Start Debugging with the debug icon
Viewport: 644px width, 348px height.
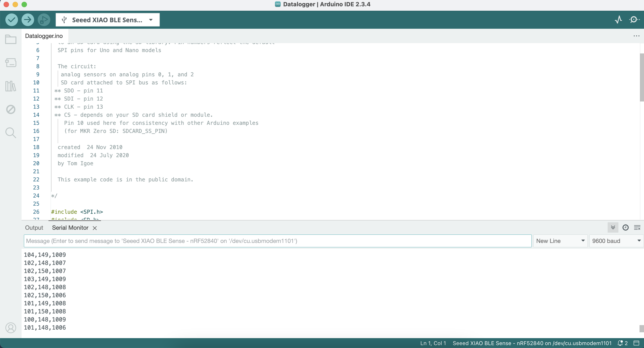[44, 20]
